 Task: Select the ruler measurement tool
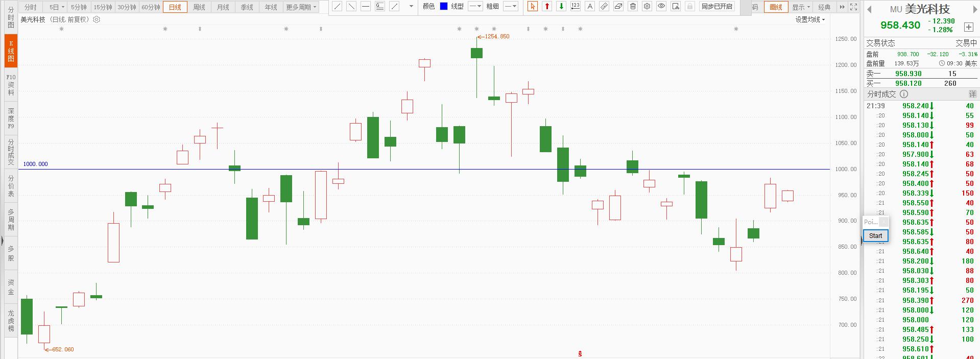604,6
